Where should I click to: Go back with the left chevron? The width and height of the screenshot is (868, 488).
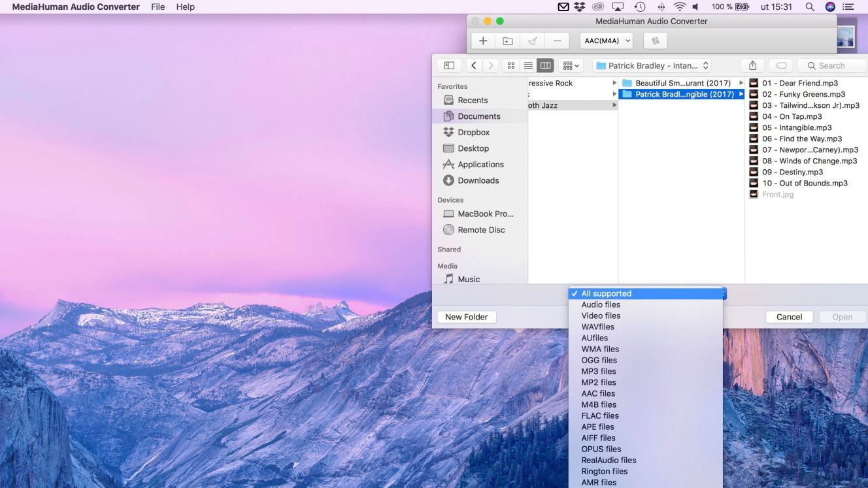pyautogui.click(x=474, y=65)
